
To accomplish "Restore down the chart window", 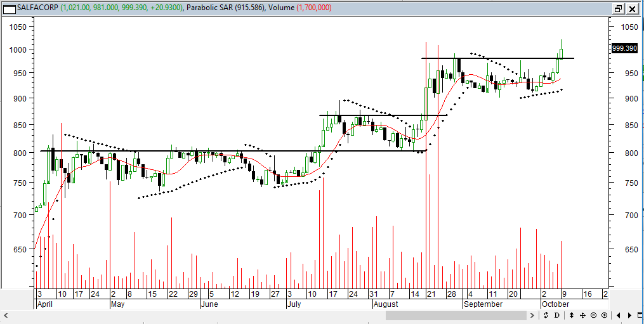I will (x=618, y=8).
